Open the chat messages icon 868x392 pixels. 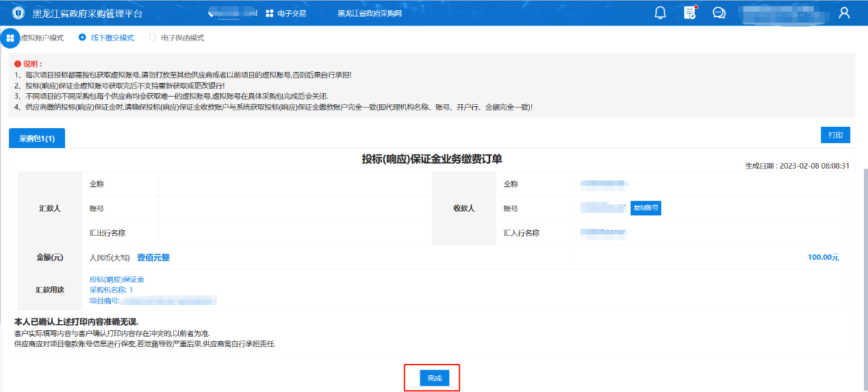click(719, 13)
